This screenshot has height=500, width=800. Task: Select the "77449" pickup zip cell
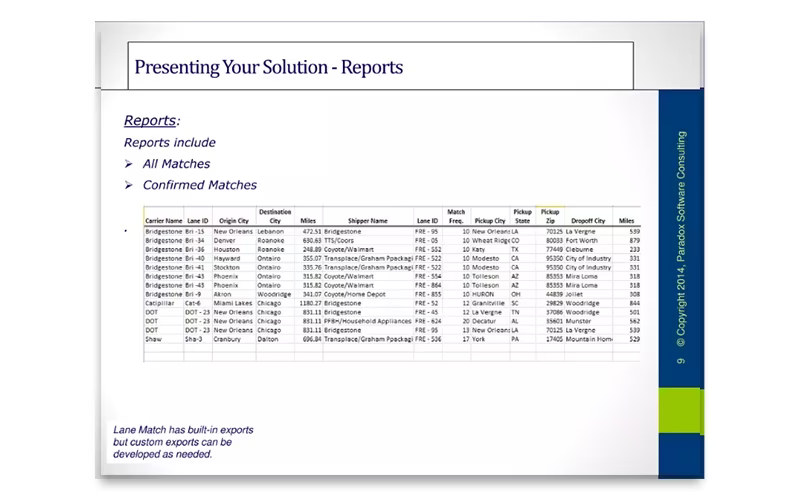(554, 249)
